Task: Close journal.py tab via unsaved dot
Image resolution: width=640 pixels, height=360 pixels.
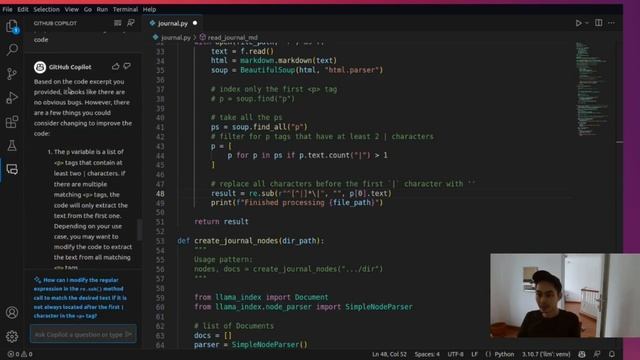Action: (x=195, y=23)
